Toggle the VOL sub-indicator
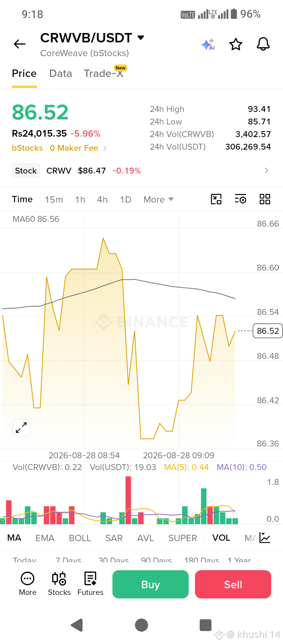 click(x=221, y=538)
